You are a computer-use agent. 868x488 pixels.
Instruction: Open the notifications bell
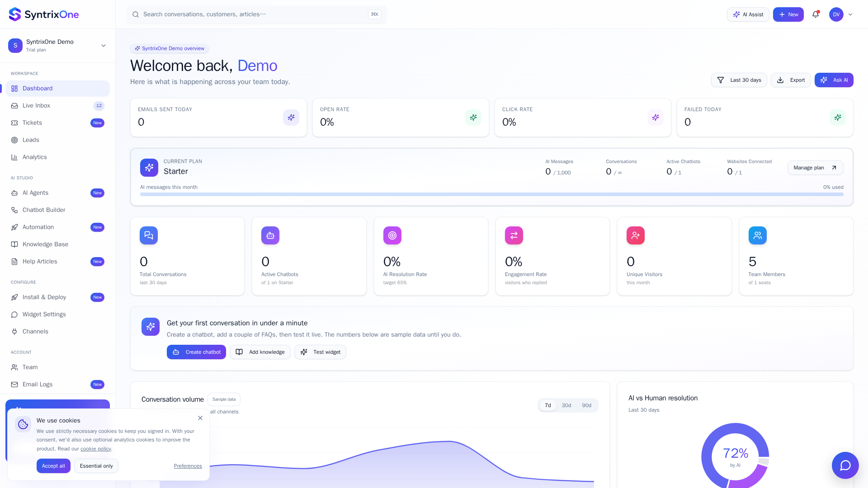[x=816, y=14]
